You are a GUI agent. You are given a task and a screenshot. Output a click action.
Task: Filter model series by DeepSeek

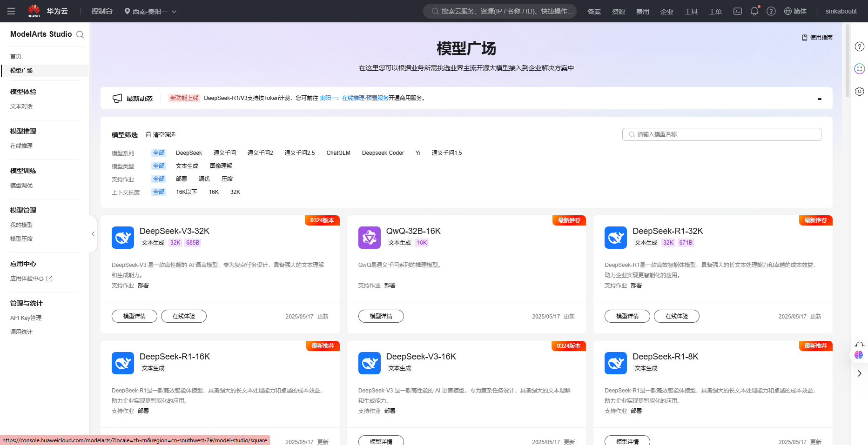coord(189,153)
